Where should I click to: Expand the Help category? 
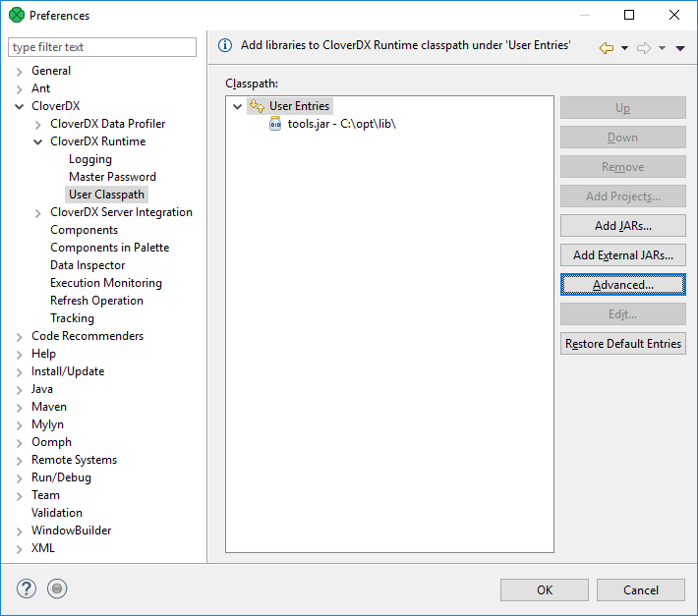19,355
